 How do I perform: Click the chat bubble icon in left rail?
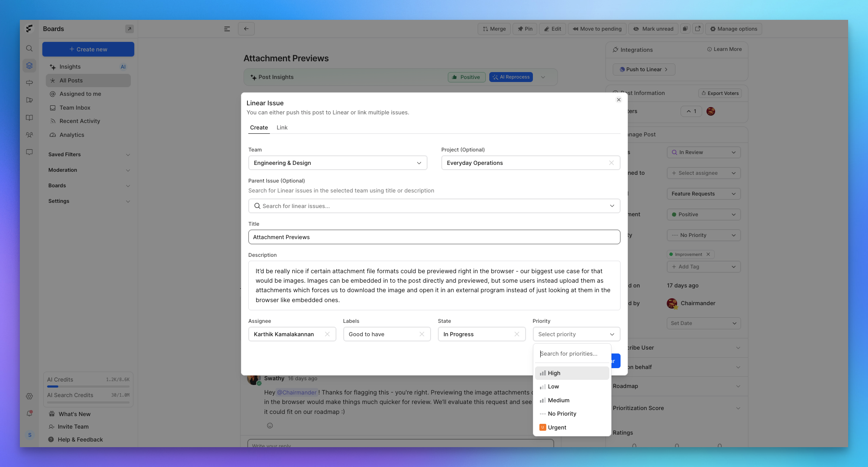click(x=29, y=152)
